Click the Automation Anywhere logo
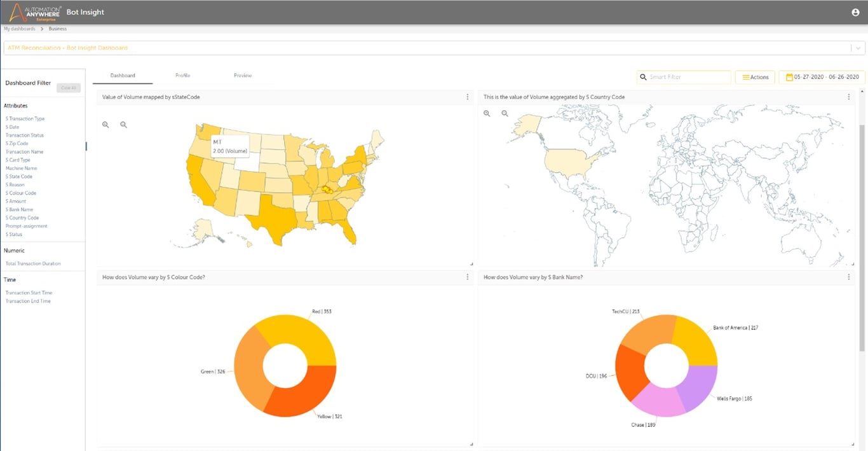868x451 pixels. (x=32, y=11)
